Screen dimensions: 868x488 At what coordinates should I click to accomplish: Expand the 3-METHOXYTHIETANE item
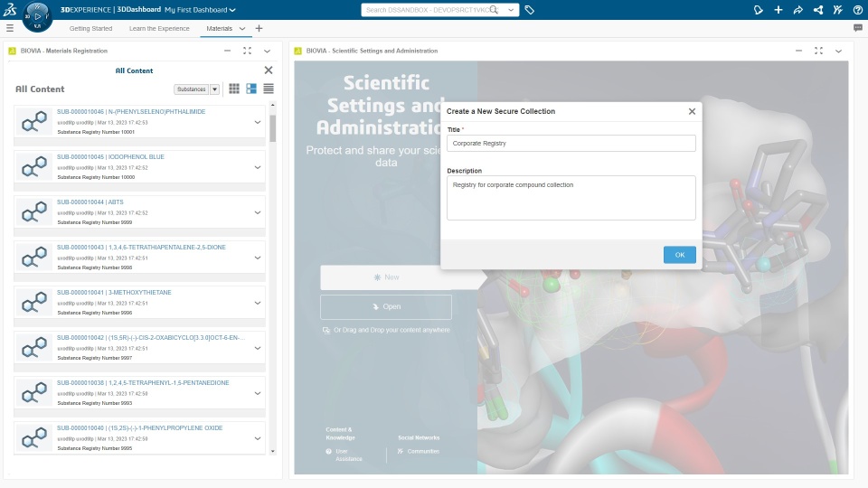(258, 303)
